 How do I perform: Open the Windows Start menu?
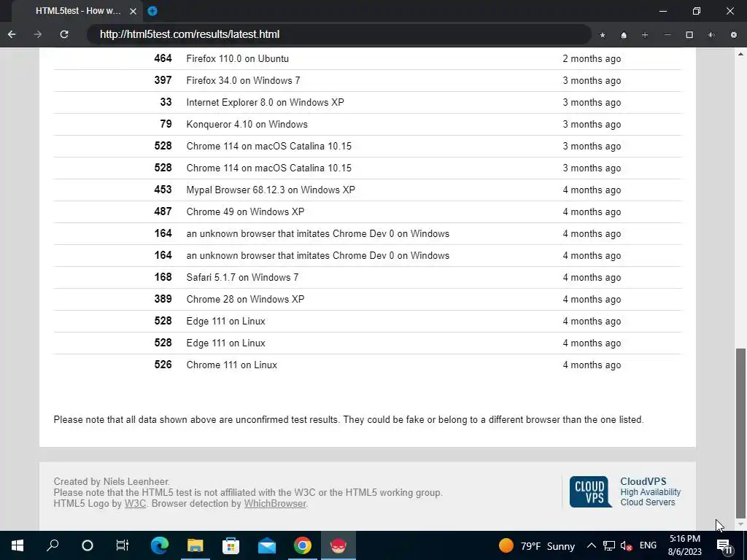tap(18, 545)
